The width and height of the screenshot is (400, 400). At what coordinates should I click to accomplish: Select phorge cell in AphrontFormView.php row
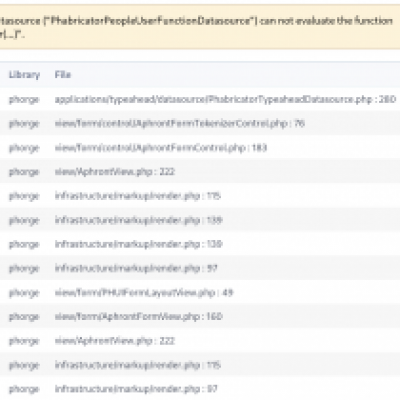click(24, 317)
